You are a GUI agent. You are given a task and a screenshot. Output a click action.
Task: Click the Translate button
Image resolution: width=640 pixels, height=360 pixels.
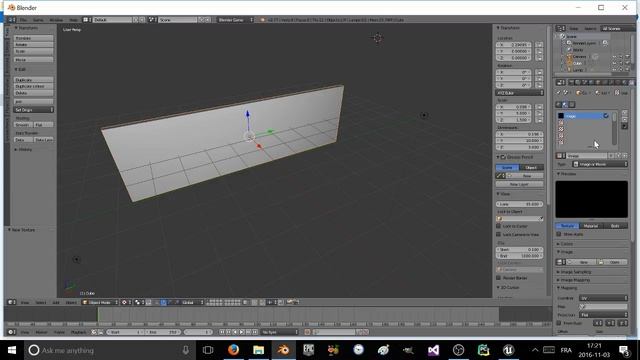point(33,38)
